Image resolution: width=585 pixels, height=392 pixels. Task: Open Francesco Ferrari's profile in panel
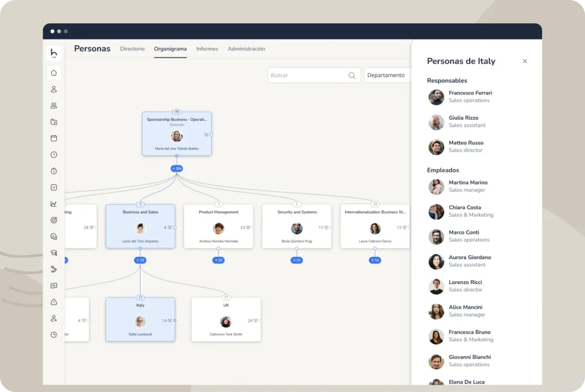pyautogui.click(x=470, y=93)
